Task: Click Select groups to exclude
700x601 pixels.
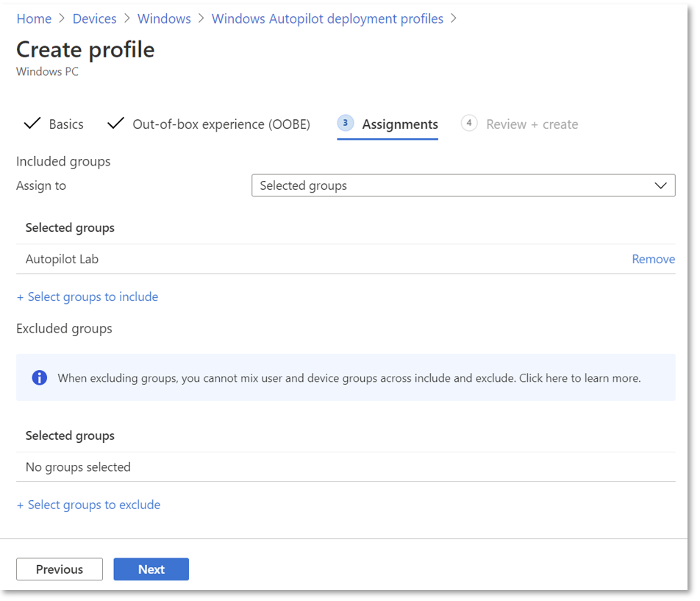Action: pos(88,505)
